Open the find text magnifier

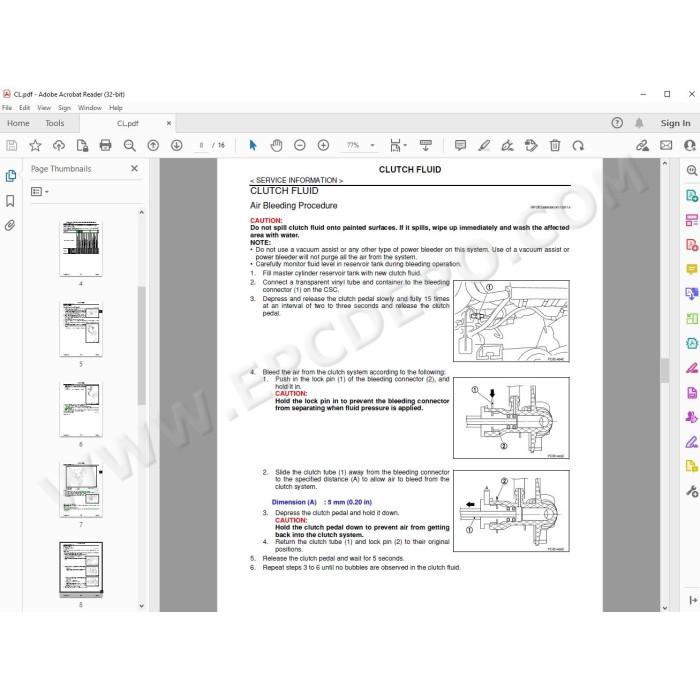[x=129, y=146]
